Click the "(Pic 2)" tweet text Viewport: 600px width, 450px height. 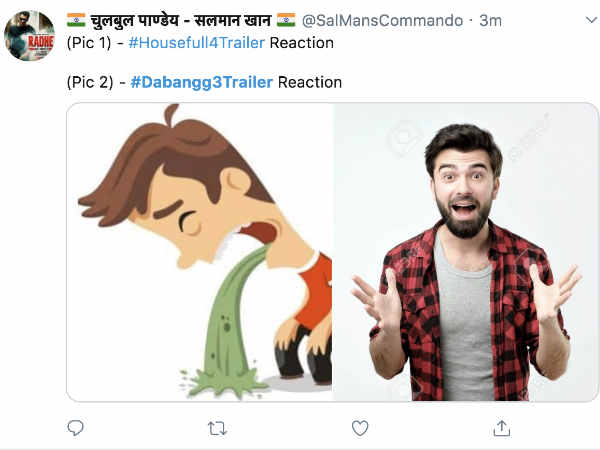click(90, 82)
